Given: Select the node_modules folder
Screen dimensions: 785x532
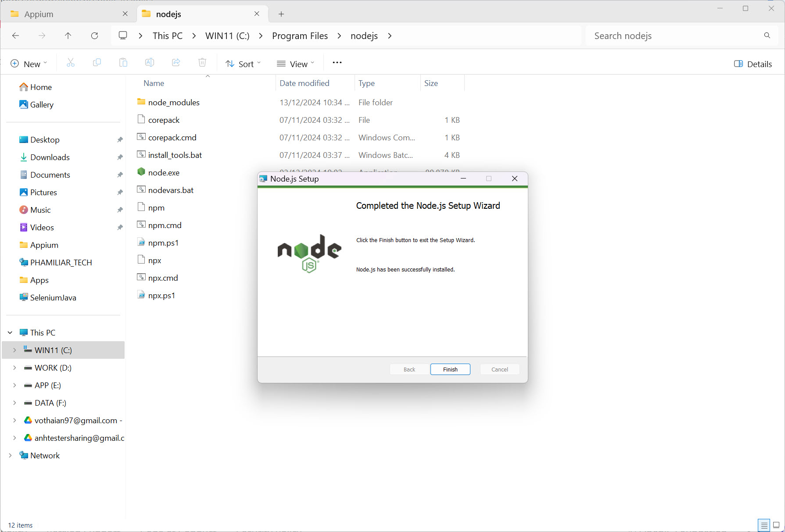Looking at the screenshot, I should click(x=174, y=103).
